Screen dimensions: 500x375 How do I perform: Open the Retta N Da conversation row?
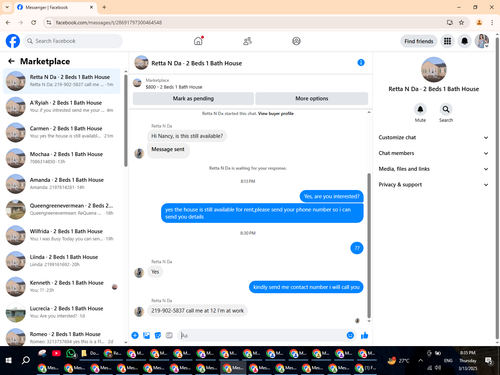point(62,81)
